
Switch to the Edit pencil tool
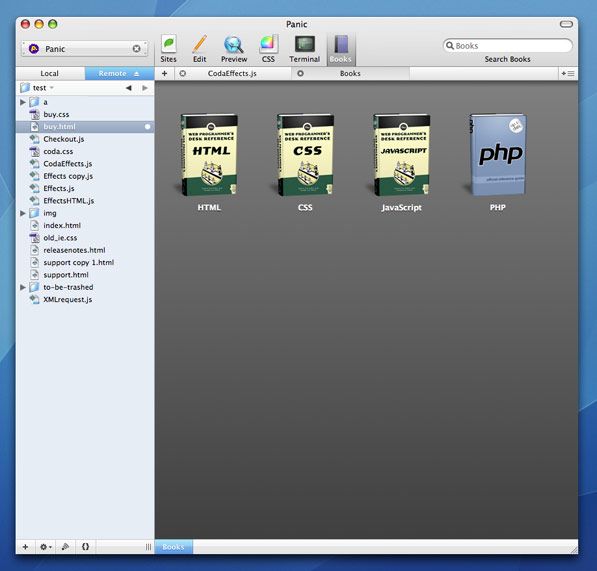tap(199, 49)
